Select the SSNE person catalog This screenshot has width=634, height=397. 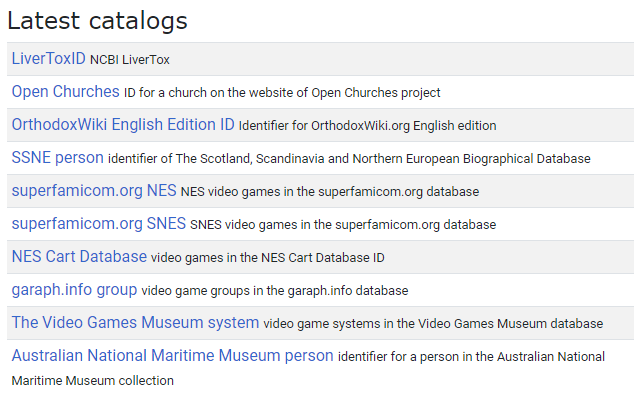(x=57, y=158)
